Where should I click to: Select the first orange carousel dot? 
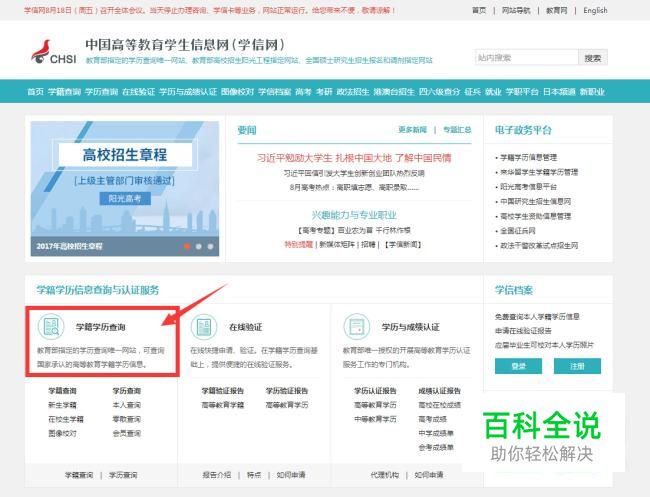click(187, 246)
